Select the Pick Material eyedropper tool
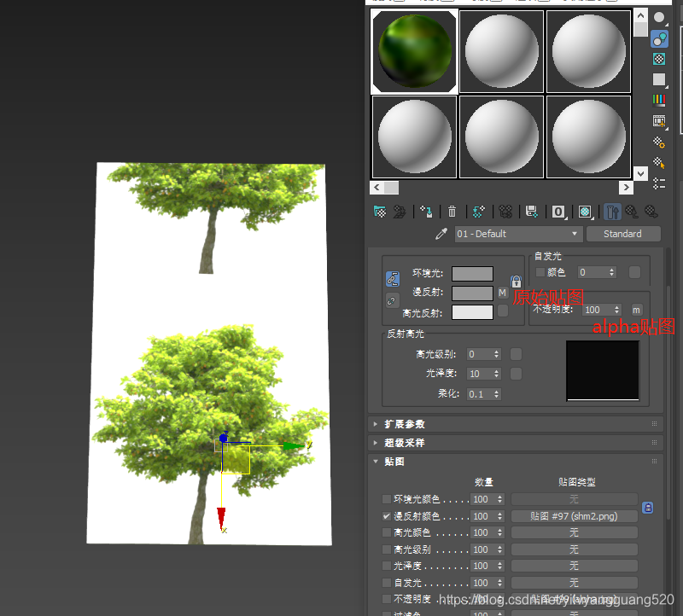683x616 pixels. pyautogui.click(x=442, y=234)
